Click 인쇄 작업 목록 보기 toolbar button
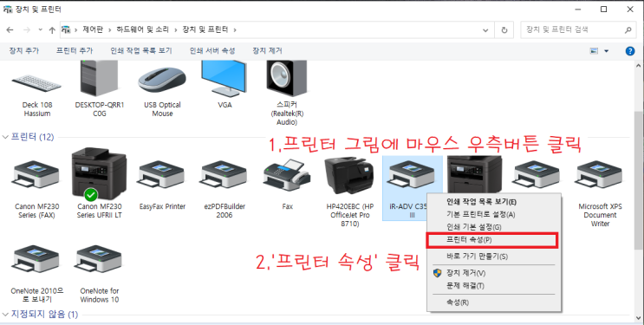Image resolution: width=644 pixels, height=325 pixels. 141,51
